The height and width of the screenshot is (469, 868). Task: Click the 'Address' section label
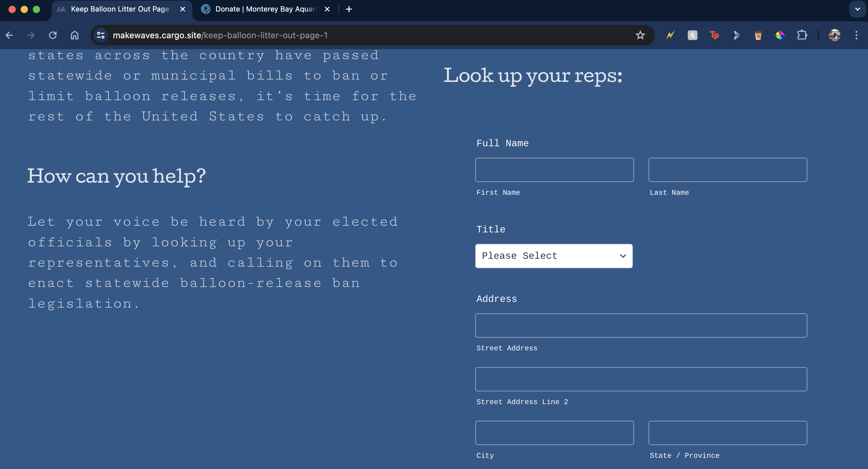[x=497, y=299]
